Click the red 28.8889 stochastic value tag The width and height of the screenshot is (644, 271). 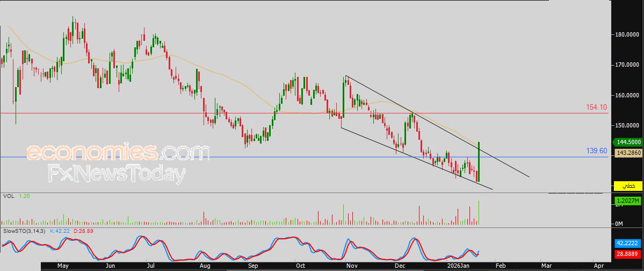point(627,255)
